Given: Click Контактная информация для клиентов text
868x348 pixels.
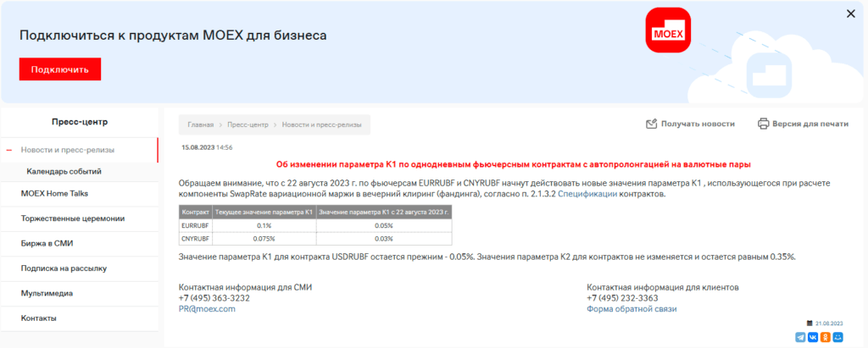Looking at the screenshot, I should point(663,288).
